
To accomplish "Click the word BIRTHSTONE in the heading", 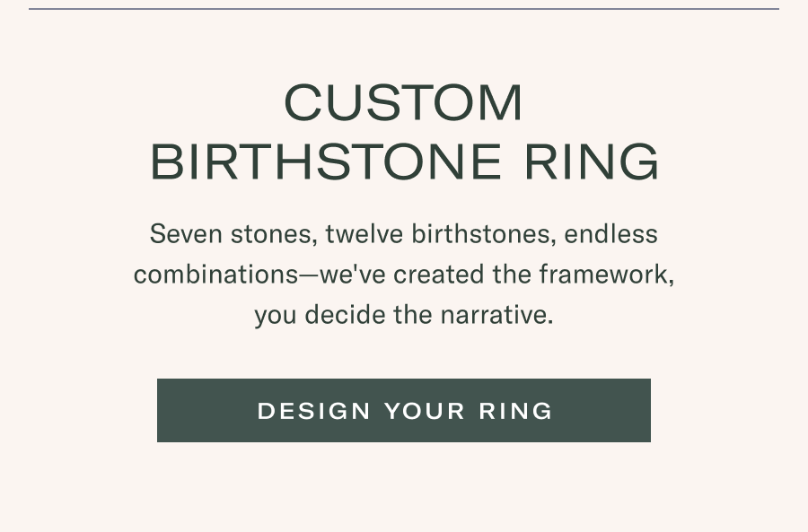I will [326, 161].
